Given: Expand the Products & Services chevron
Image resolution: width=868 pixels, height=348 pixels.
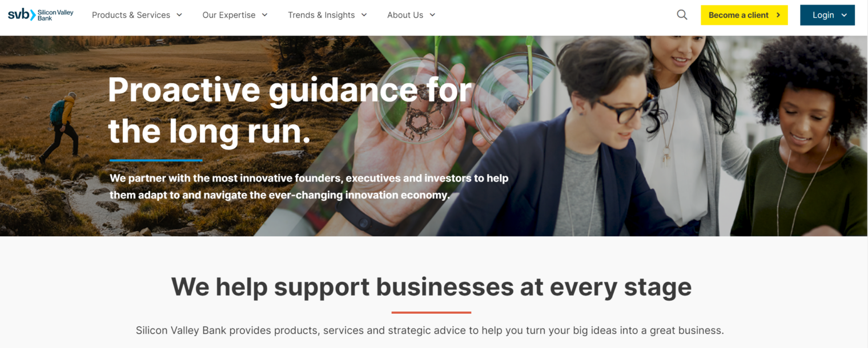Looking at the screenshot, I should coord(179,15).
